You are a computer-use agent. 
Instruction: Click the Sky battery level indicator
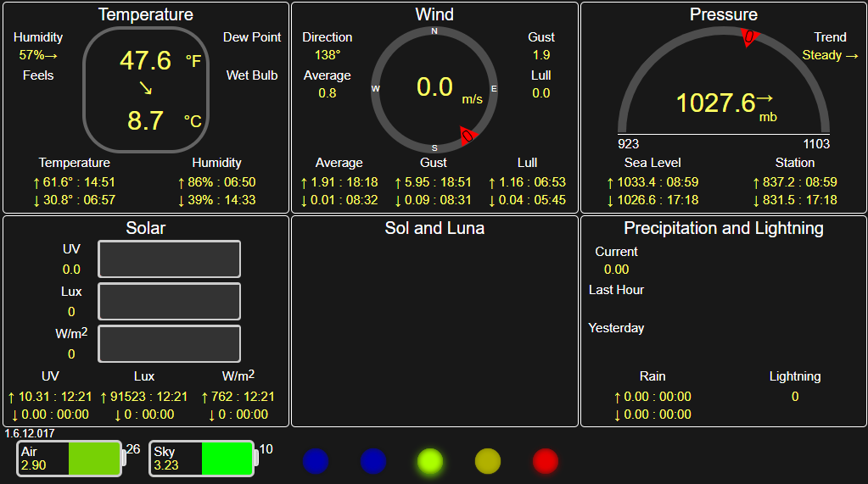point(203,459)
